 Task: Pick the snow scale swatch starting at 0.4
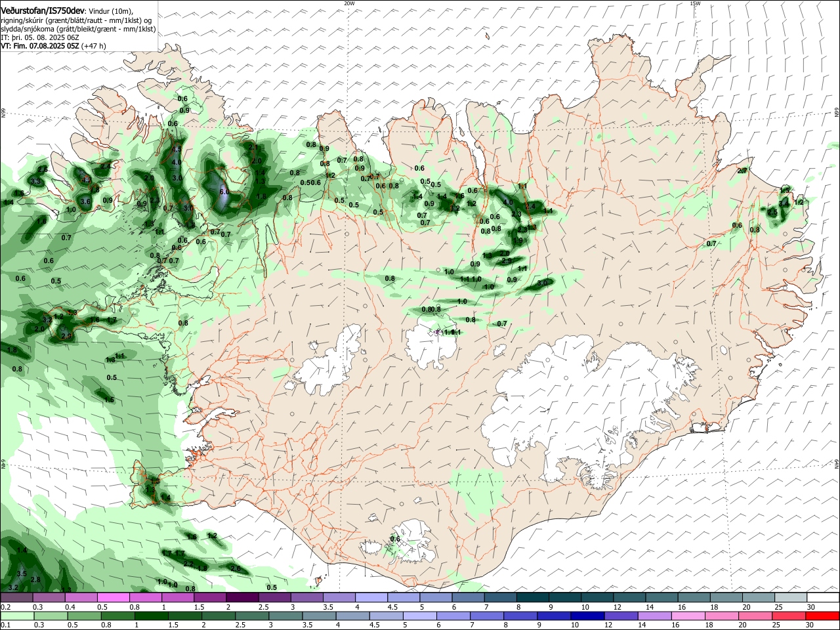click(x=81, y=598)
